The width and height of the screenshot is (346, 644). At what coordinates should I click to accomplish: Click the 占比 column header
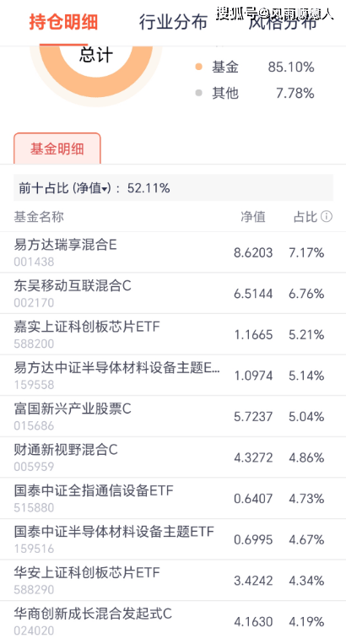305,216
